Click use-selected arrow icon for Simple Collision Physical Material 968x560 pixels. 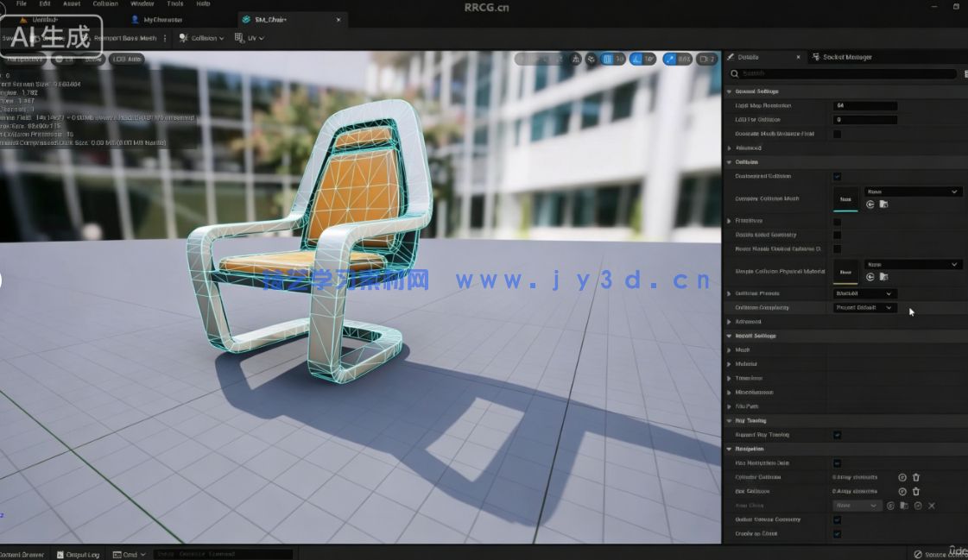point(870,277)
